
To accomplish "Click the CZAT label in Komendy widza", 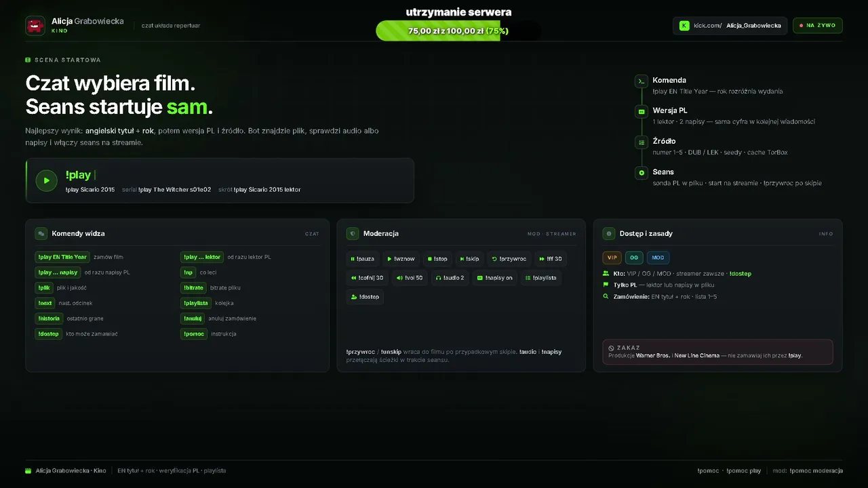I will tap(312, 234).
